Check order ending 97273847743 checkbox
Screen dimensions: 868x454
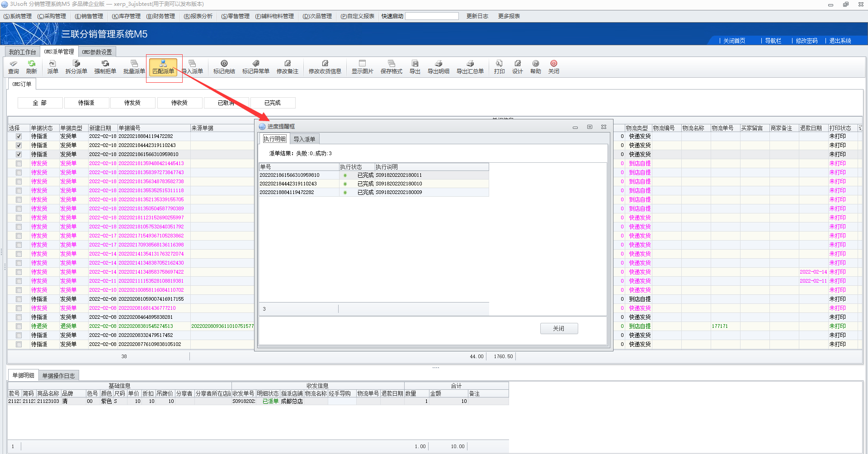19,172
